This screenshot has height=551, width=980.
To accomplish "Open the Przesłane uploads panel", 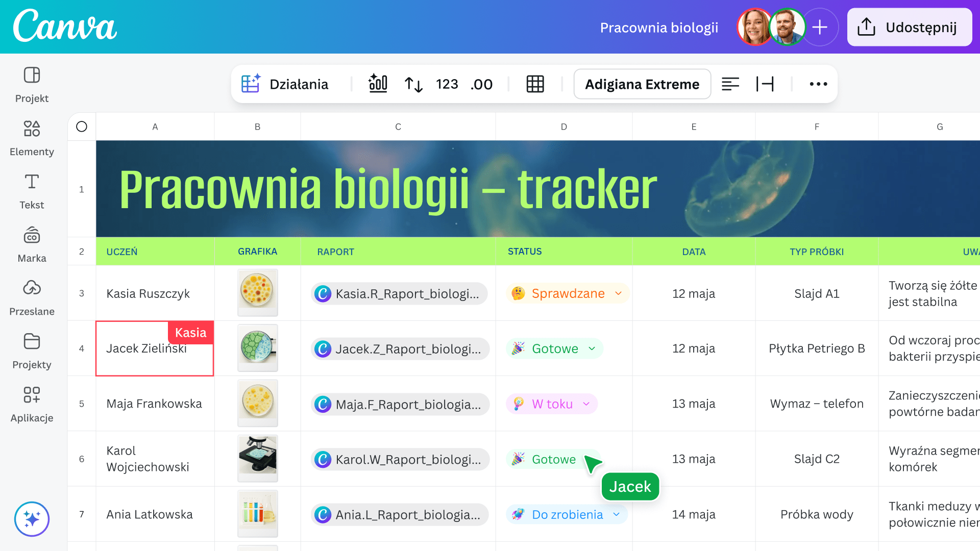I will pos(32,298).
